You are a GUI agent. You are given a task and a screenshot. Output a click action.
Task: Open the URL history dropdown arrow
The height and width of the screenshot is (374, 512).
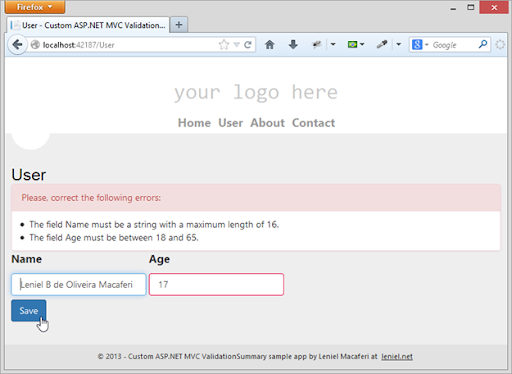[x=237, y=45]
